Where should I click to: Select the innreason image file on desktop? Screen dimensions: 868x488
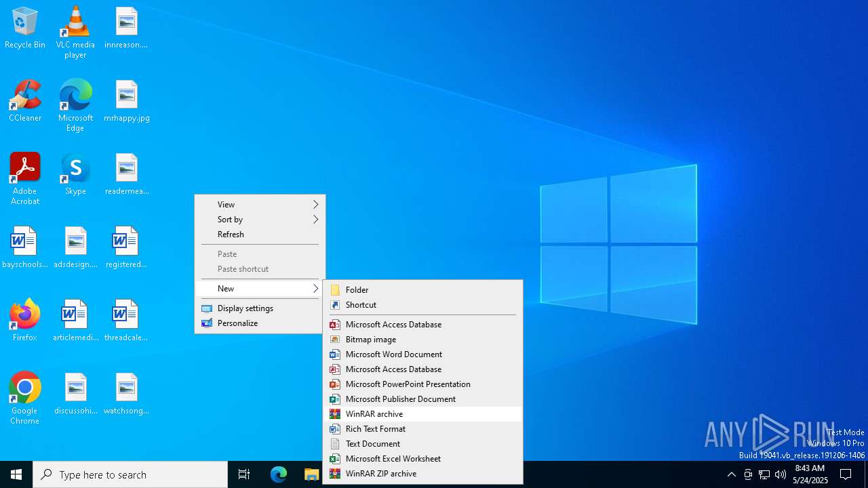point(127,27)
